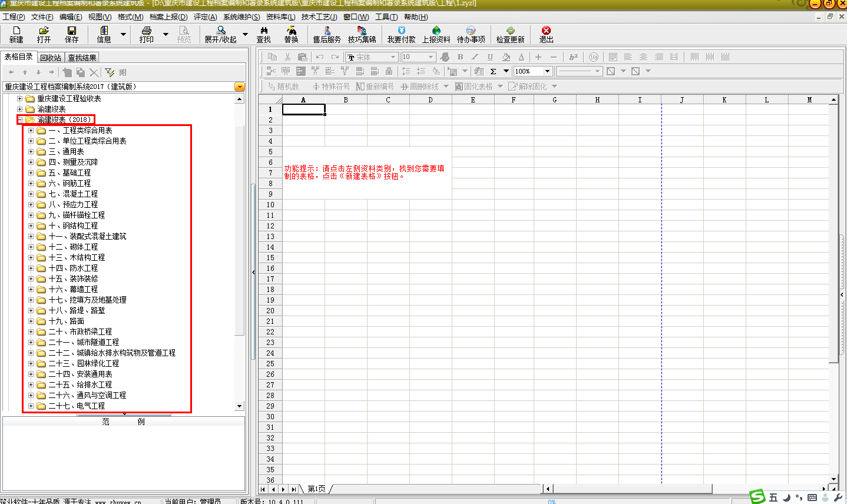
Task: Switch to the 回收站 tab
Action: pyautogui.click(x=51, y=58)
